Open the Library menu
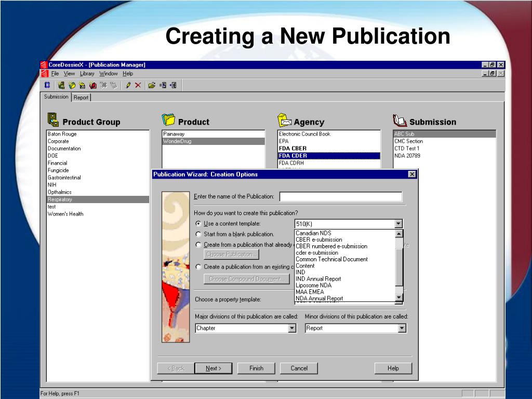 [87, 74]
